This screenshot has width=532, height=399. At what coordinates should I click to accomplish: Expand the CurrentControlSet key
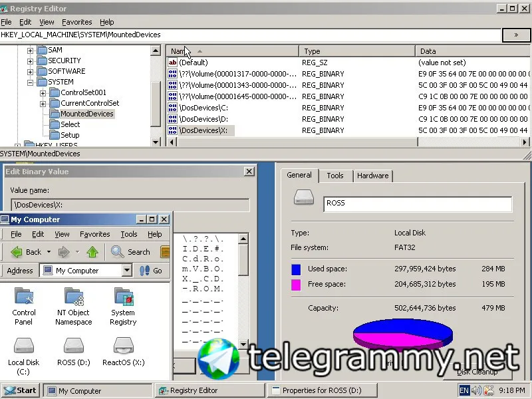click(43, 104)
